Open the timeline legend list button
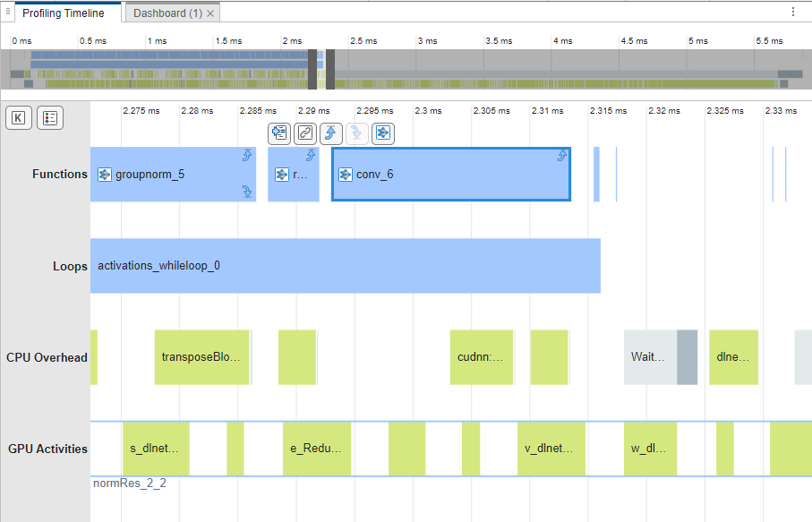812x522 pixels. point(49,118)
